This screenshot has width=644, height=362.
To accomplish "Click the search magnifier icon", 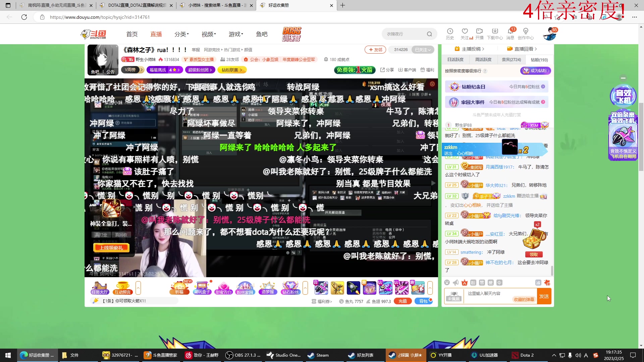I will click(429, 34).
